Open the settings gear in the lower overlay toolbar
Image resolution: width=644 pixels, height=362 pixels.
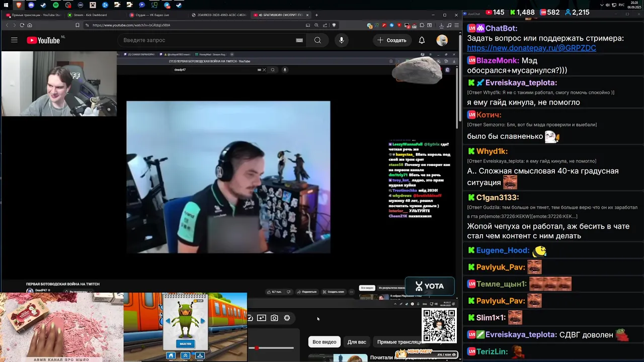point(287,318)
